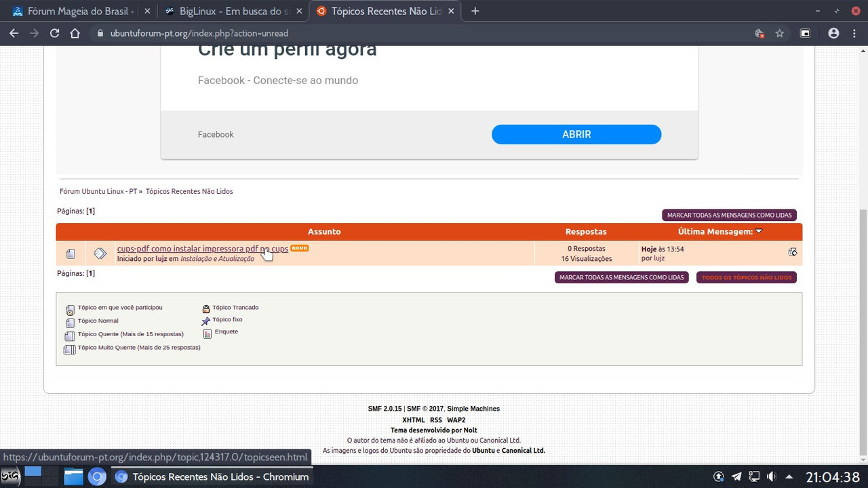
Task: Open the XHTML footer link
Action: point(414,420)
